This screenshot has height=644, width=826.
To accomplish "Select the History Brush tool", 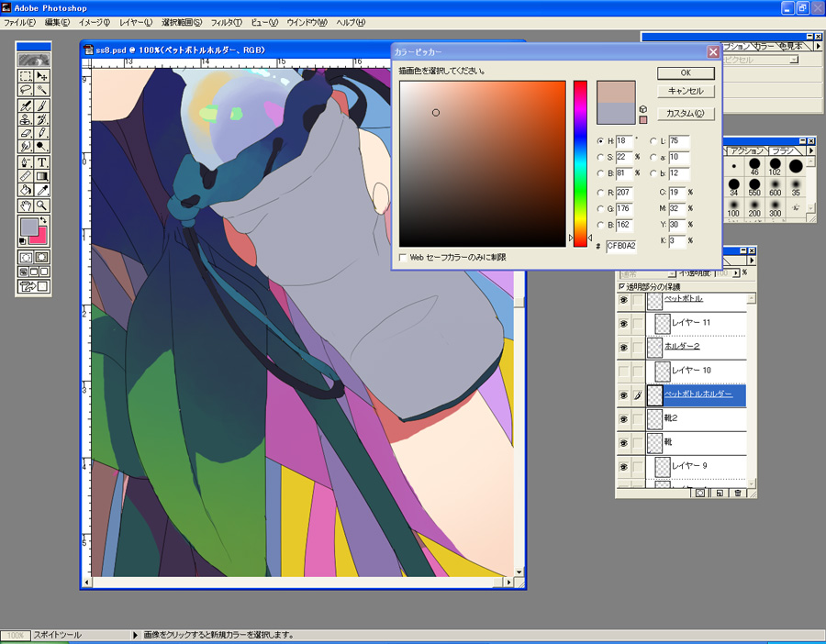I will 41,119.
